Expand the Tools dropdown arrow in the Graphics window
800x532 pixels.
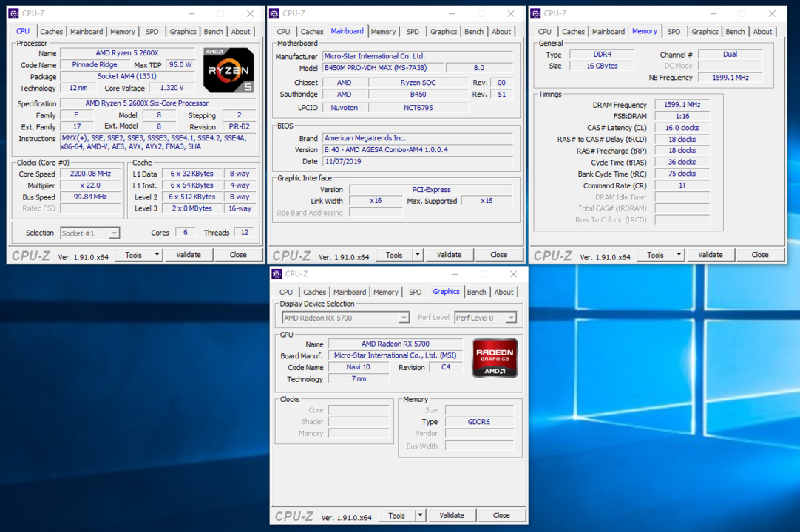421,515
